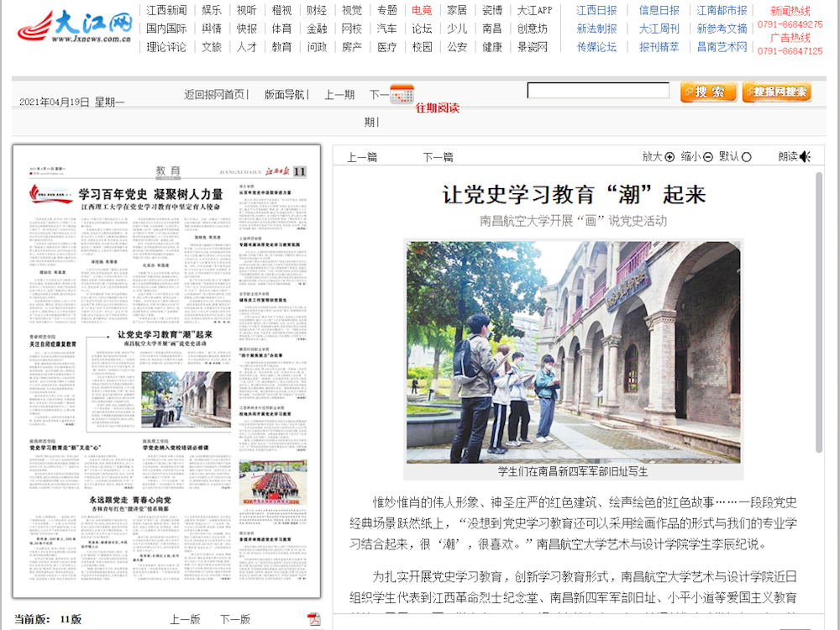This screenshot has height=630, width=840.
Task: Click the search text input field
Action: [598, 91]
